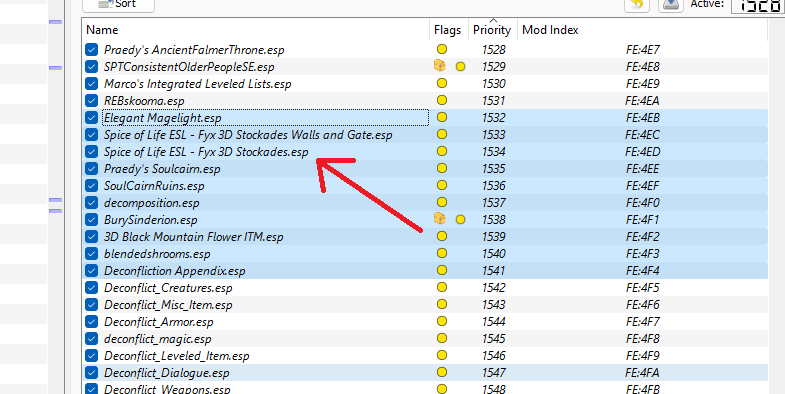Click light flag for Deconfliction Appendix.esp
Screen dimensions: 785x394
(442, 270)
